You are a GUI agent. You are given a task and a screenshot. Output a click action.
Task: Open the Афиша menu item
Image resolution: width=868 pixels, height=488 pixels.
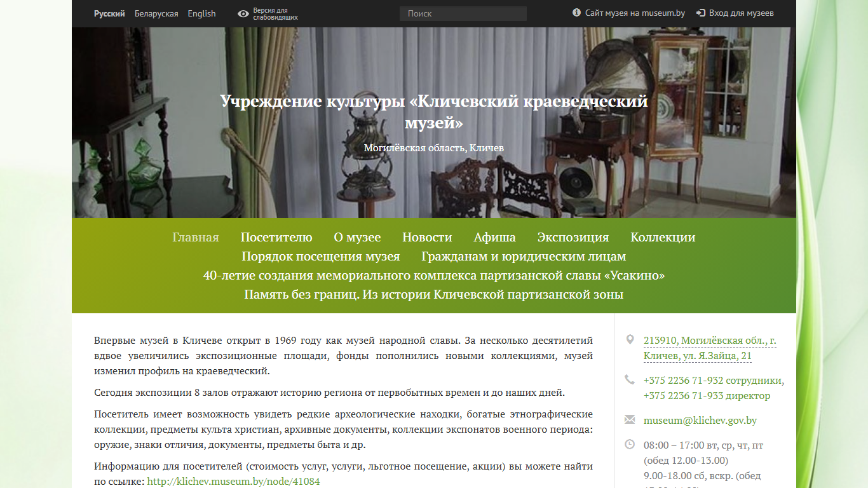pyautogui.click(x=495, y=237)
